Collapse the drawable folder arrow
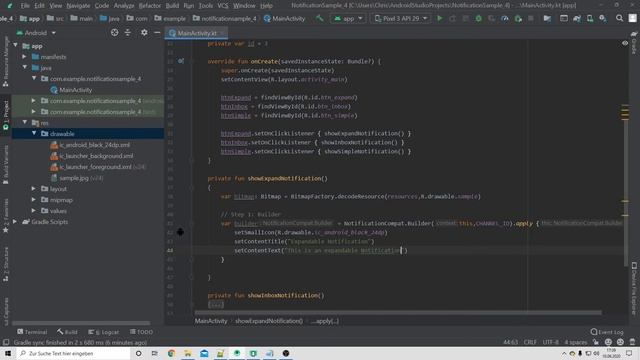Screen dimensions: 640x360 tap(34, 133)
